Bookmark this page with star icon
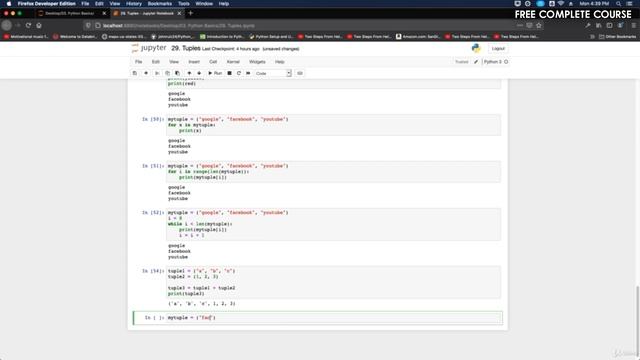 point(539,25)
